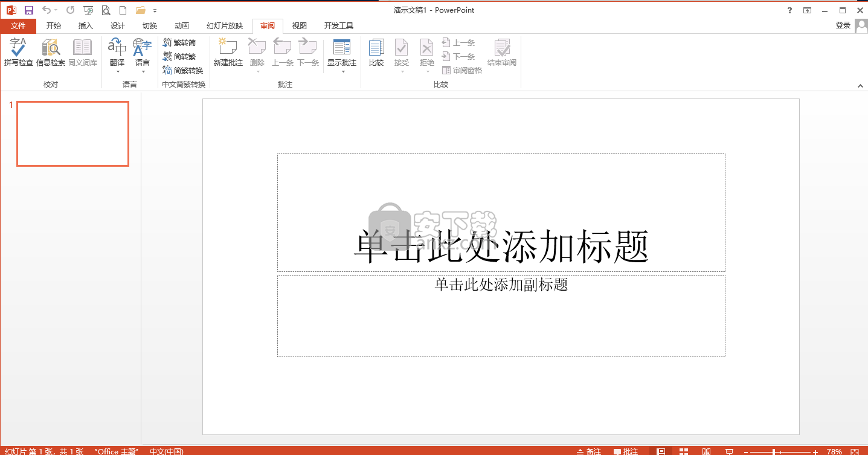Click the title placeholder 单击此处添加标题
The height and width of the screenshot is (455, 868).
click(501, 212)
